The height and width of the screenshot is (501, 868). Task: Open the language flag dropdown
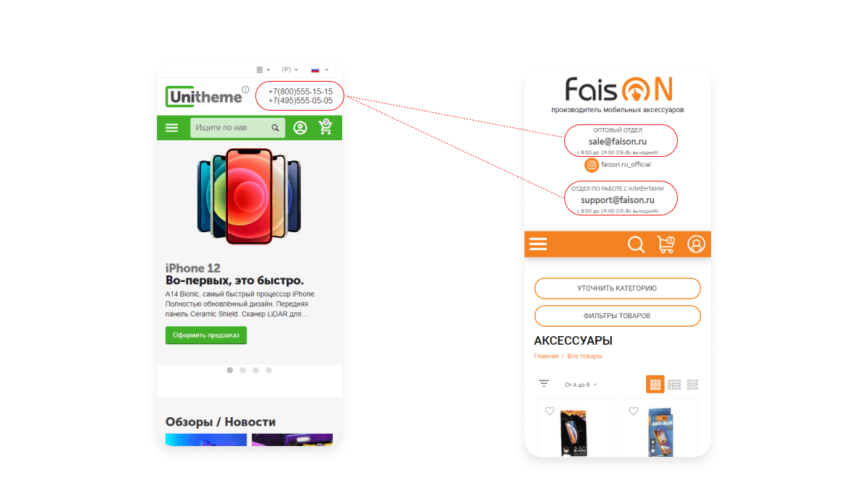[320, 69]
